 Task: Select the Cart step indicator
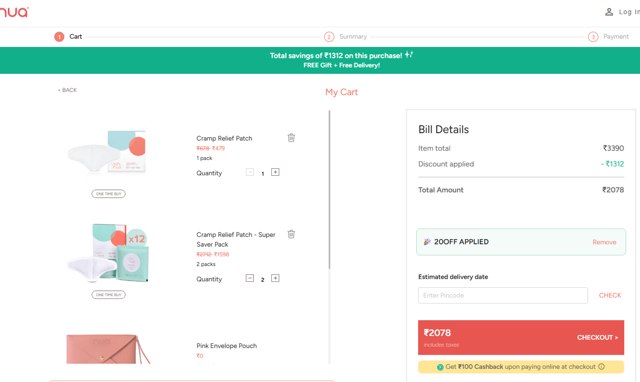coord(68,37)
